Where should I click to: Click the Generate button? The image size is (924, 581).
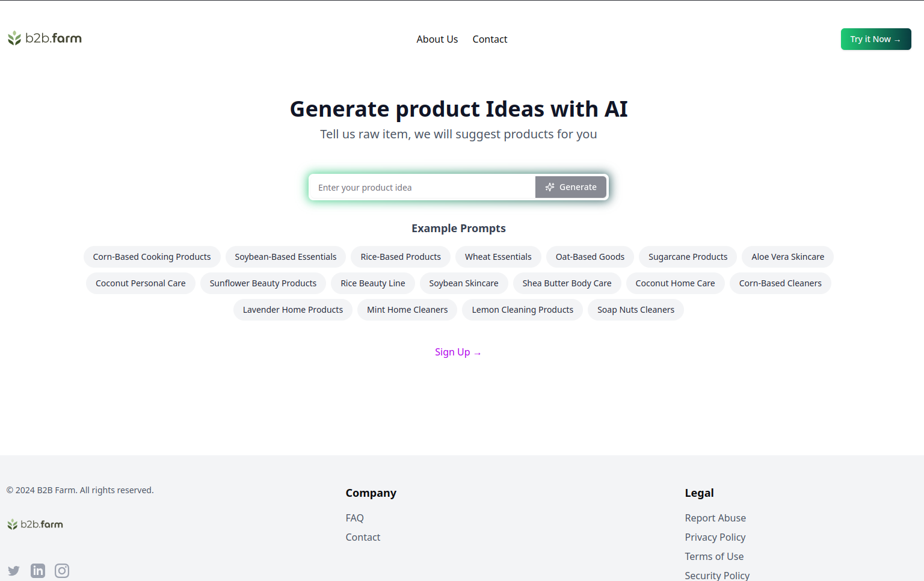tap(570, 187)
